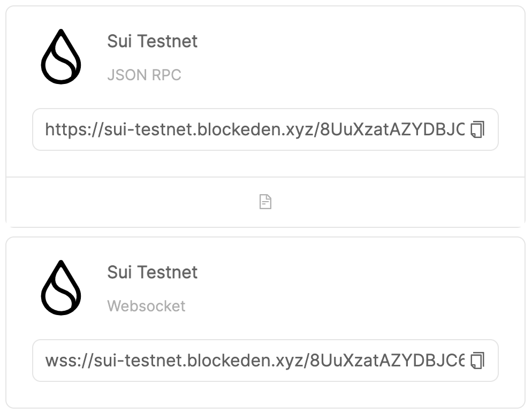Viewport: 532px width, 414px height.
Task: Select the Websocket subtitle label
Action: coord(146,306)
